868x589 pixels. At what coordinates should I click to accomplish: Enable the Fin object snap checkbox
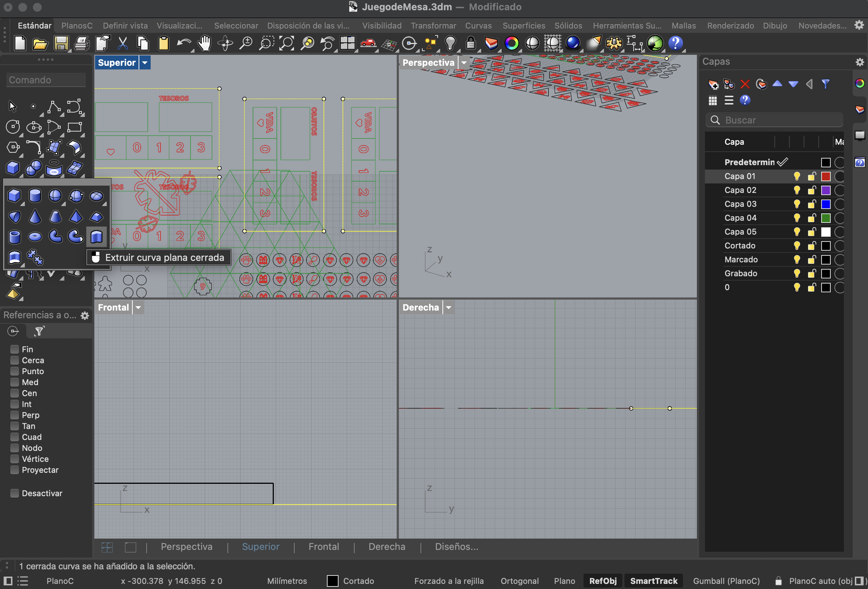pyautogui.click(x=15, y=349)
